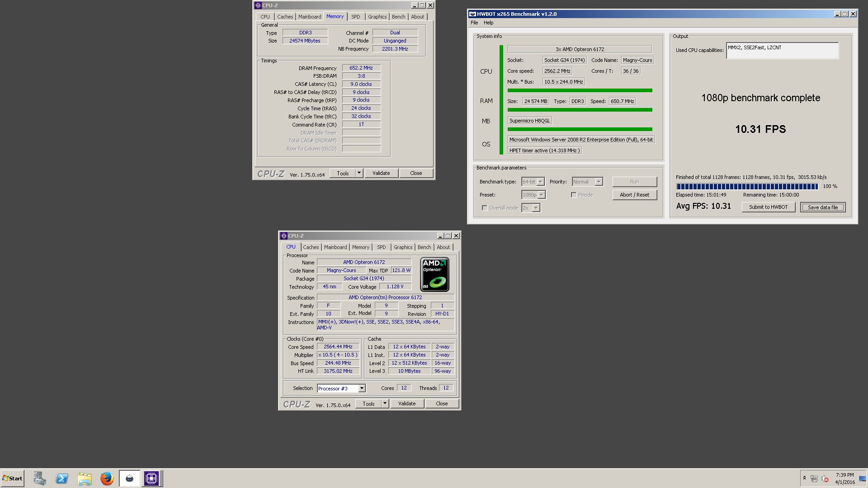Click the 3x AMD Opteron 6172 field
This screenshot has height=488, width=868.
click(x=580, y=49)
